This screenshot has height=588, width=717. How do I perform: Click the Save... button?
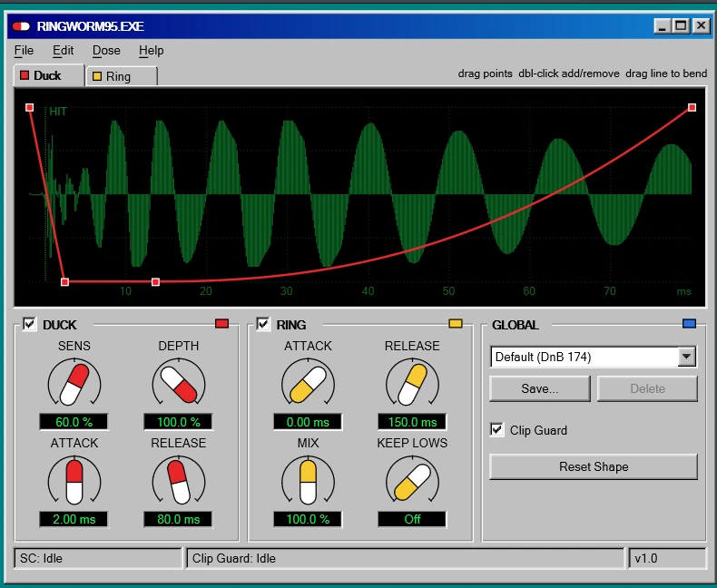click(540, 388)
